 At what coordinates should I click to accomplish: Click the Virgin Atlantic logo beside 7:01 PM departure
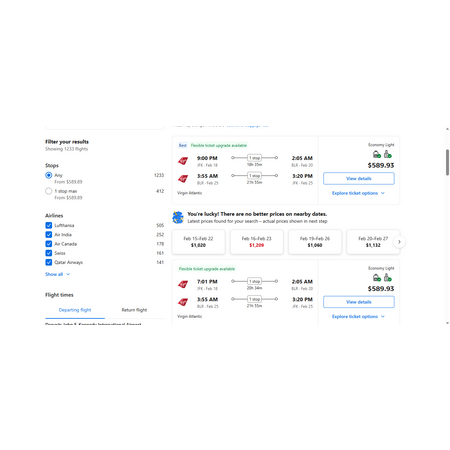tap(183, 284)
